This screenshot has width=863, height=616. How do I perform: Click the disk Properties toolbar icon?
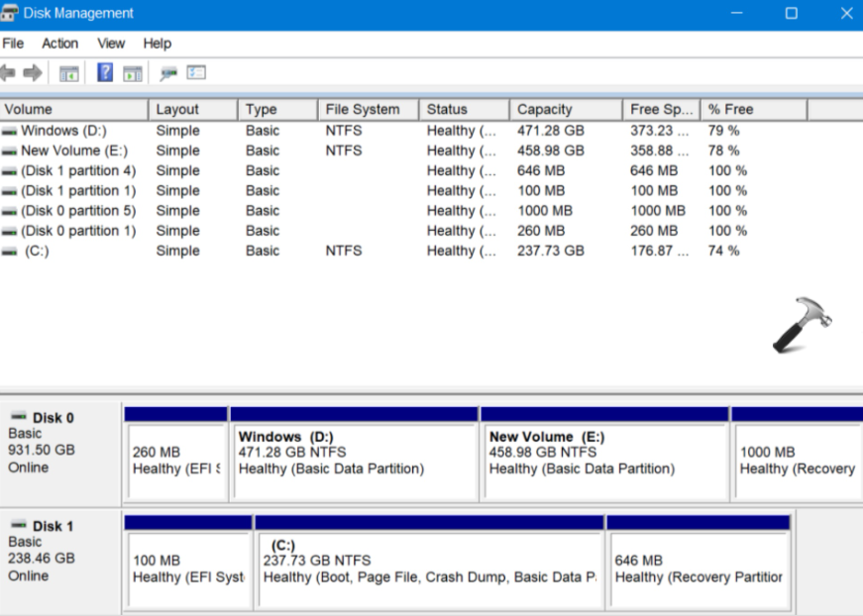[x=168, y=73]
